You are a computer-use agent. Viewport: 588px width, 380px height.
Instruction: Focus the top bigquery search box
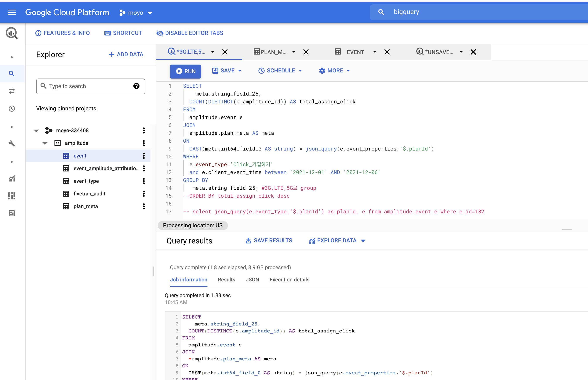click(478, 12)
